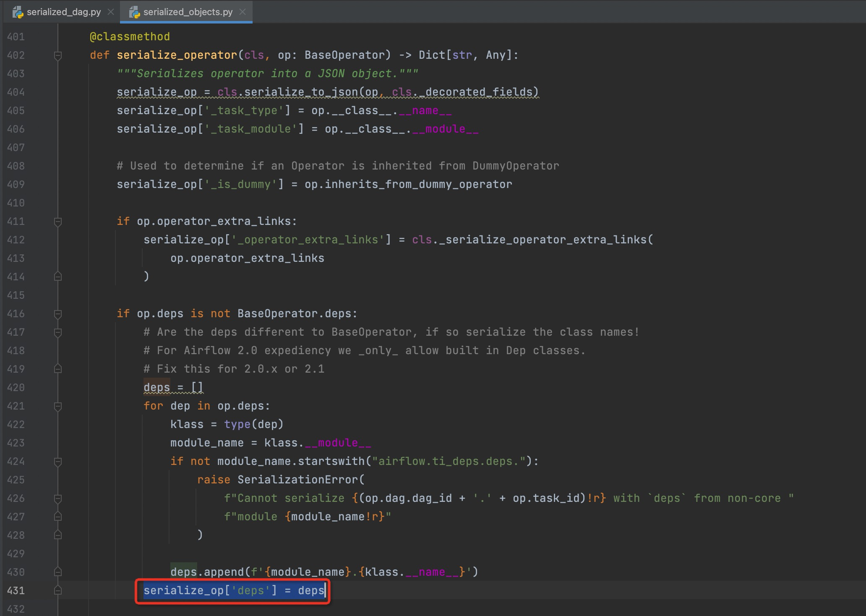This screenshot has height=616, width=866.
Task: Switch to the serialized_dag.py tab
Action: coord(63,12)
